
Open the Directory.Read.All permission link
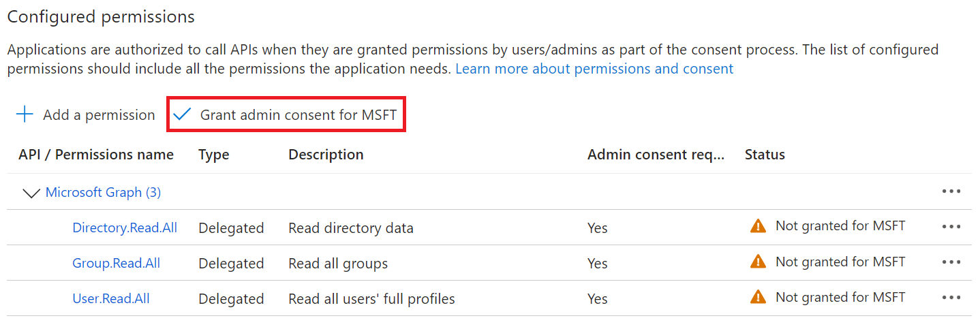tap(125, 228)
